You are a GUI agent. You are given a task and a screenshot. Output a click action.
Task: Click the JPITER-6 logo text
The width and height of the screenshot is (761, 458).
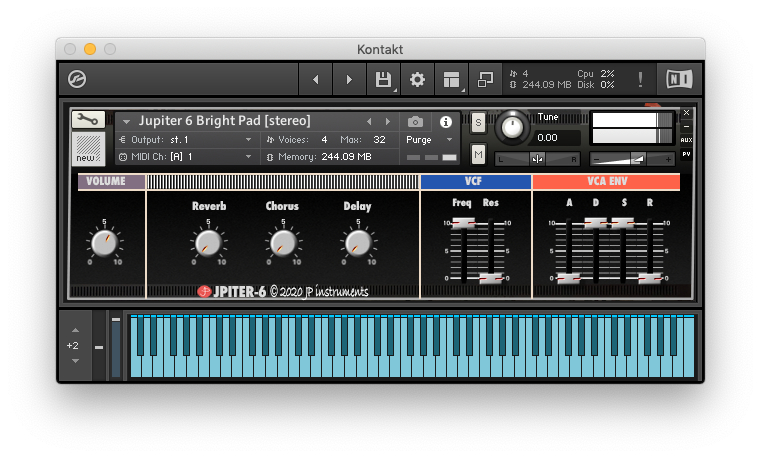tap(240, 292)
